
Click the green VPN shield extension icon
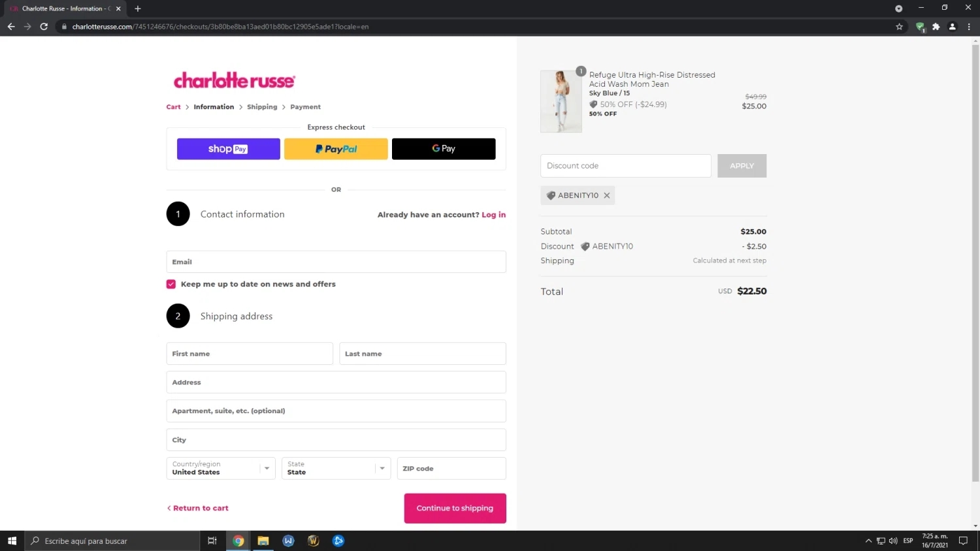point(921,27)
